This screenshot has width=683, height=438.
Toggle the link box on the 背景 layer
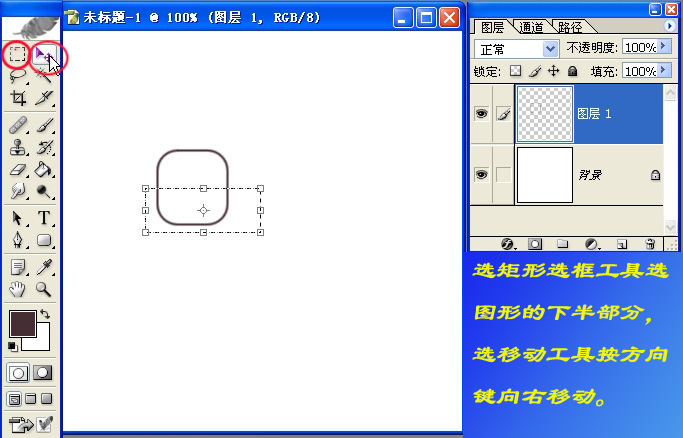point(503,175)
